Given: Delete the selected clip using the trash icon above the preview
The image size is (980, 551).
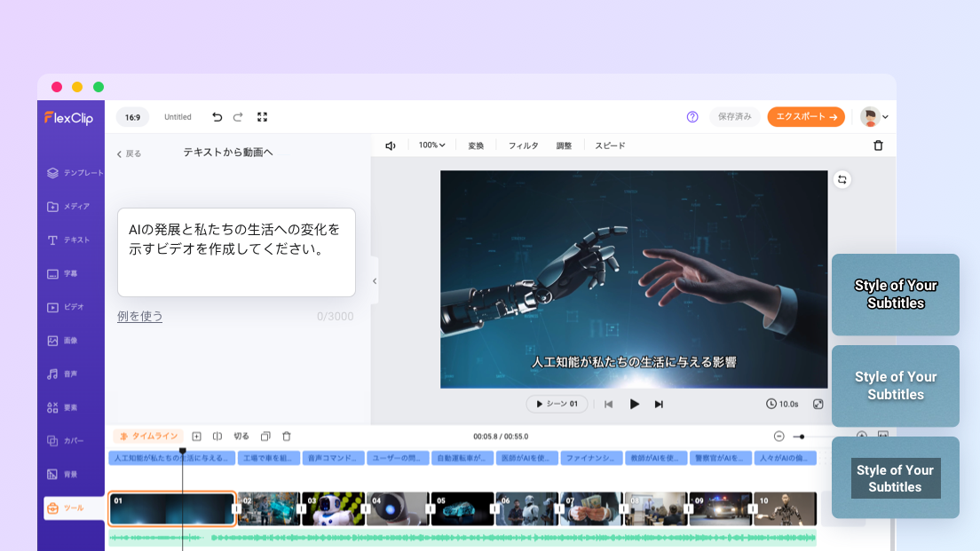Looking at the screenshot, I should (878, 146).
